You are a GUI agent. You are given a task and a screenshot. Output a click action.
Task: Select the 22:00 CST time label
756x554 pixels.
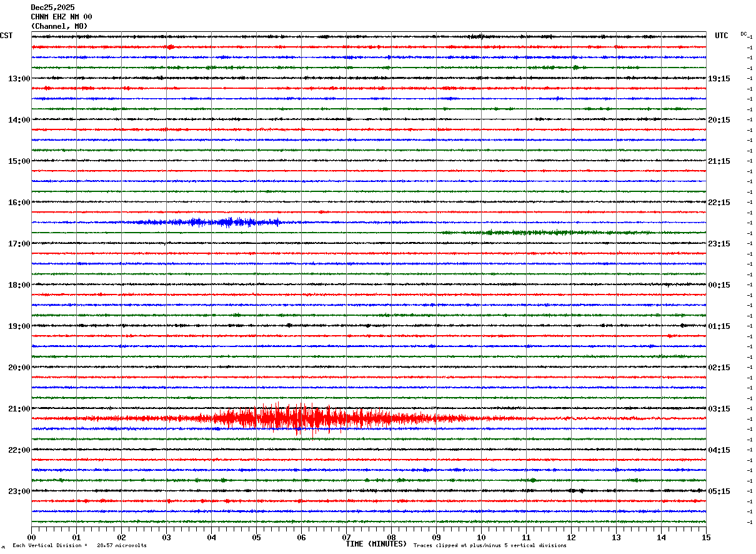pyautogui.click(x=19, y=450)
